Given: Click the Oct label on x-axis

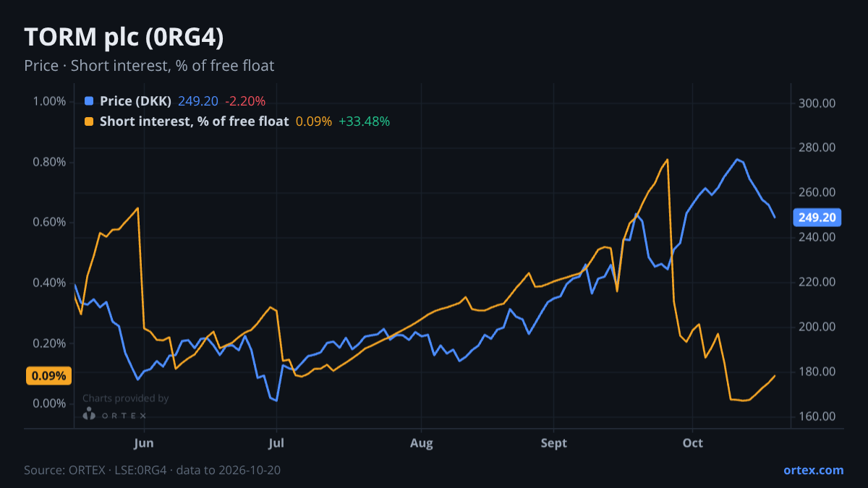Looking at the screenshot, I should coord(693,442).
